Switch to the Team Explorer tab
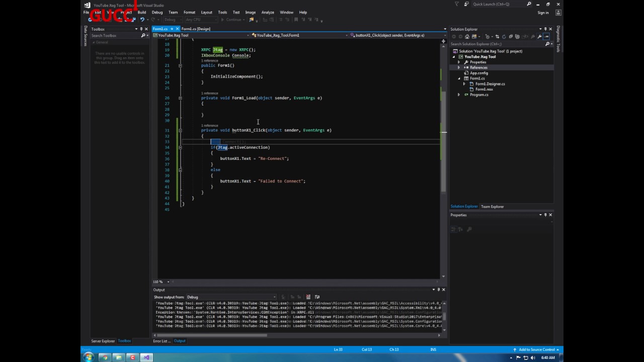 pyautogui.click(x=492, y=207)
